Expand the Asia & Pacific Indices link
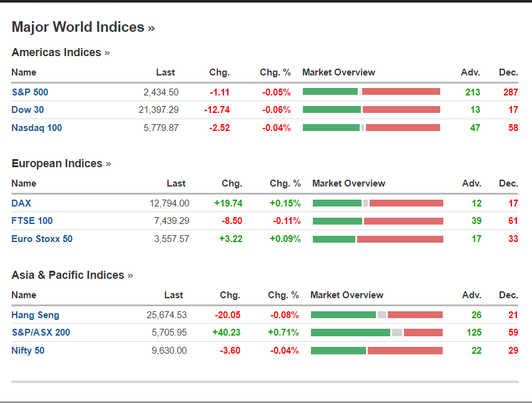Screen dimensions: 532x403 (72, 275)
